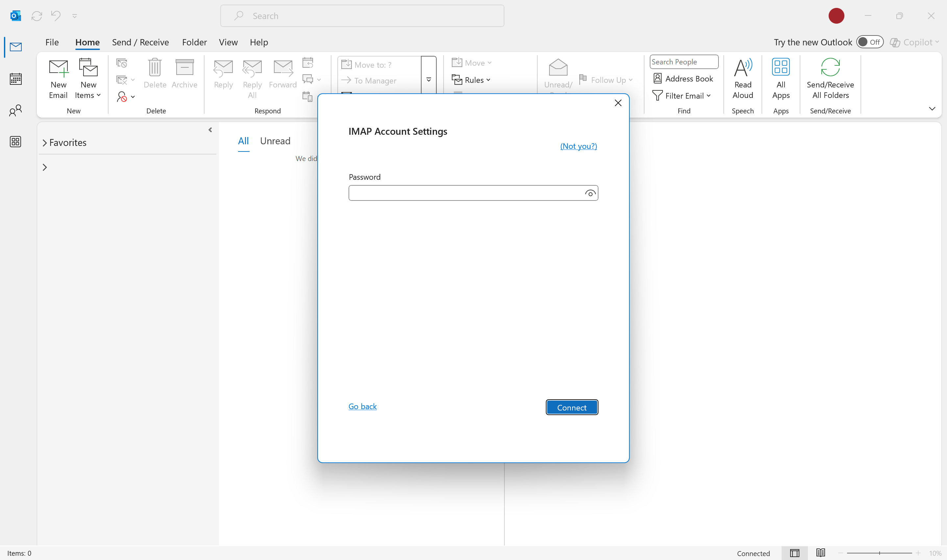Open the People view in the sidebar

[15, 110]
